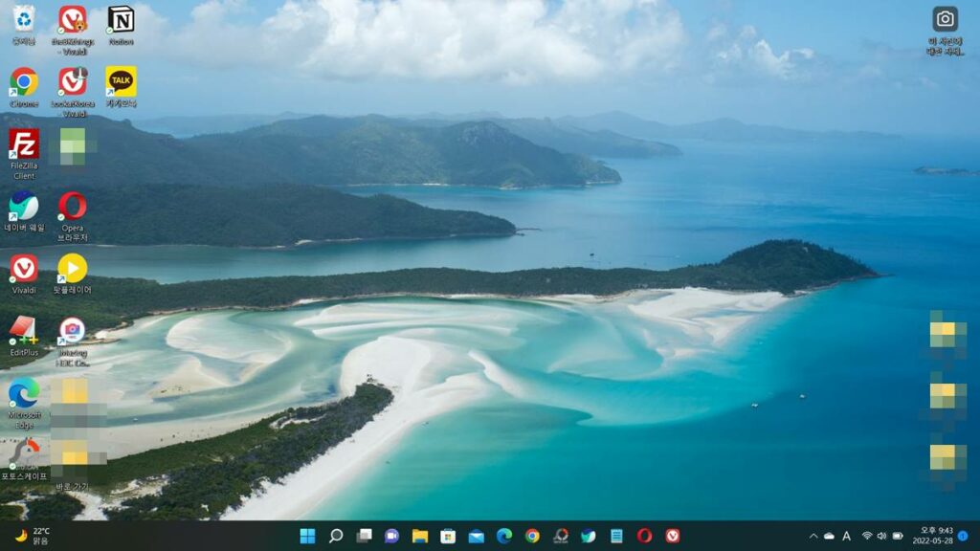Open Naver Whale browser desktop icon

pos(24,207)
